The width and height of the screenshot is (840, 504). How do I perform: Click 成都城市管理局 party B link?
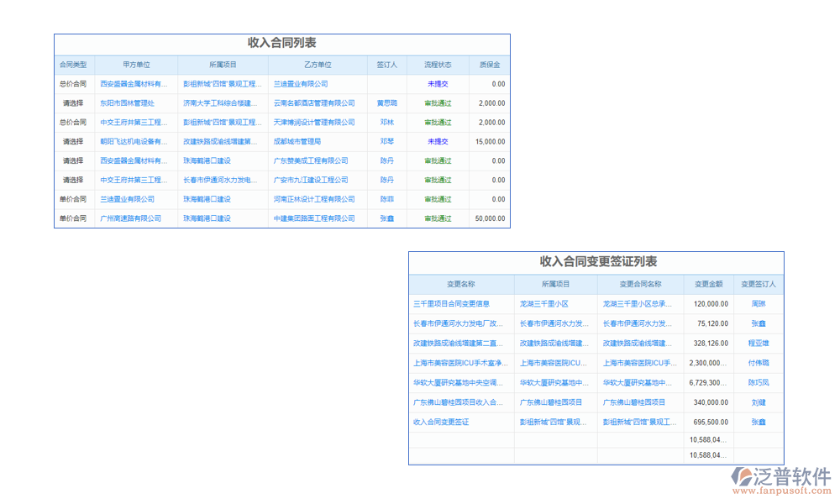pyautogui.click(x=297, y=142)
